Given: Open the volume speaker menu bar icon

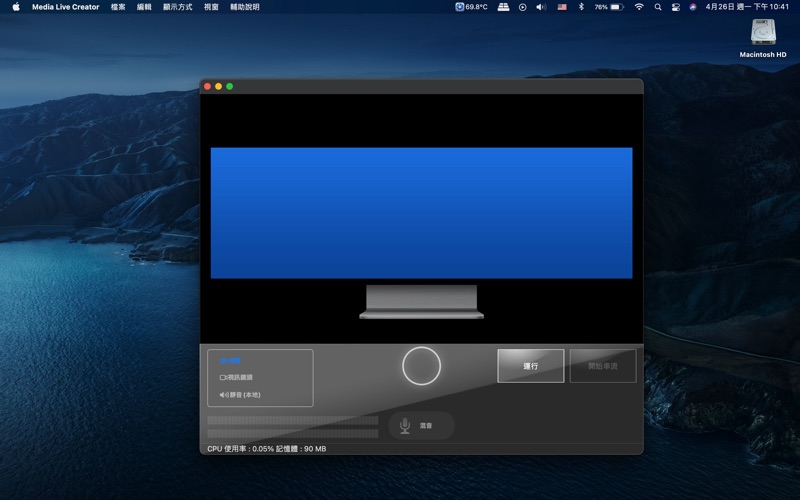Looking at the screenshot, I should pyautogui.click(x=541, y=7).
